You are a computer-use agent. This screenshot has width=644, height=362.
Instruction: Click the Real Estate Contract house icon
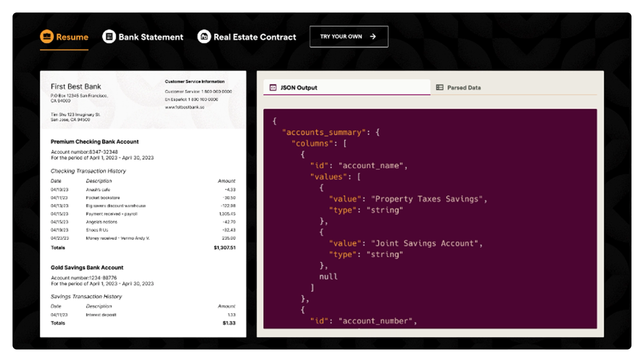click(x=204, y=37)
